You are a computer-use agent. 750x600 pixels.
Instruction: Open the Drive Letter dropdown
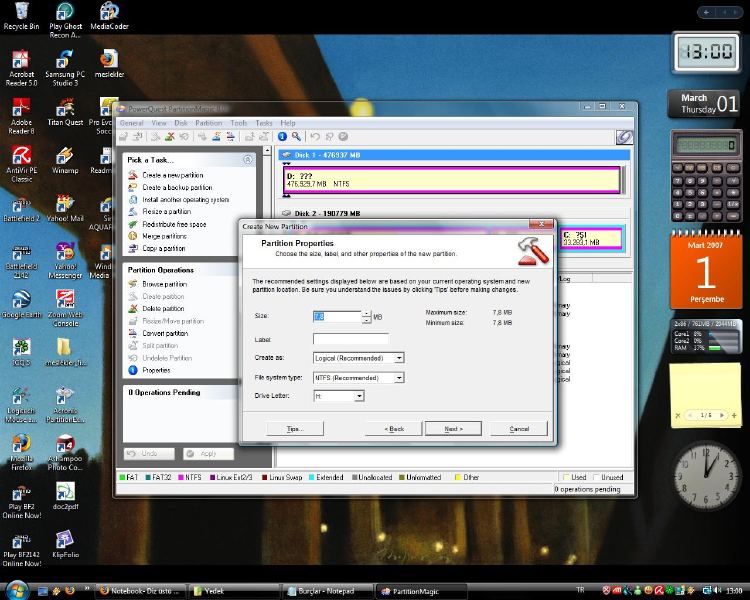point(359,396)
